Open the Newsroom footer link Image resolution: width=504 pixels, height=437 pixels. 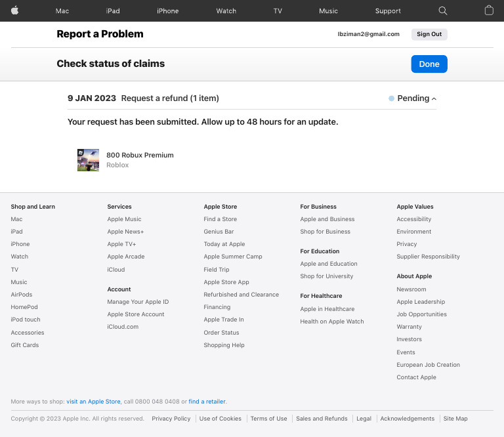click(411, 289)
